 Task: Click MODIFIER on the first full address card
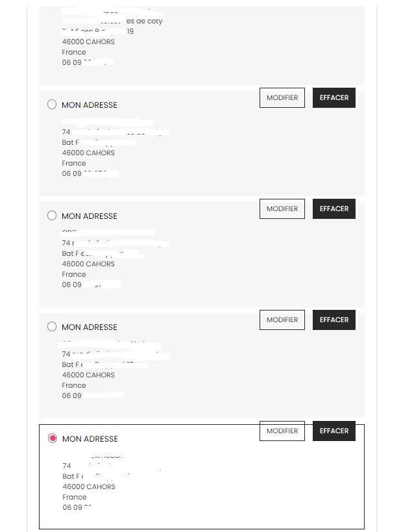pos(282,97)
